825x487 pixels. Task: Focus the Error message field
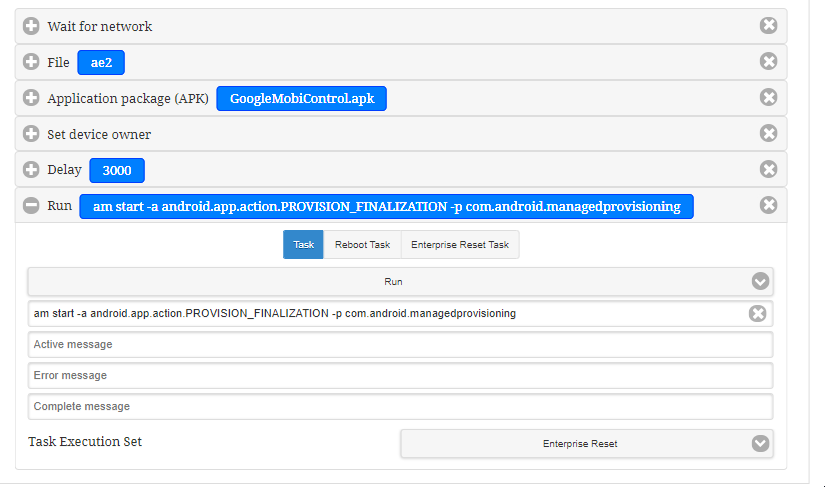400,376
